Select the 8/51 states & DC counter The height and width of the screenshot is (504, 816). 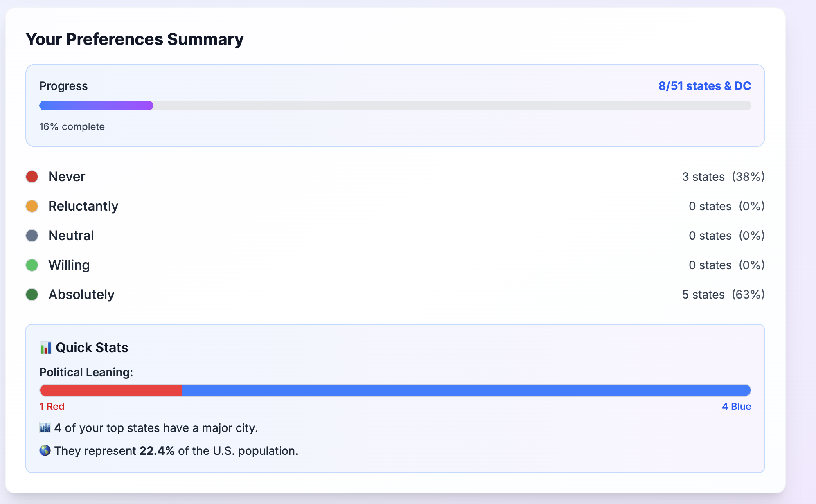click(x=705, y=86)
